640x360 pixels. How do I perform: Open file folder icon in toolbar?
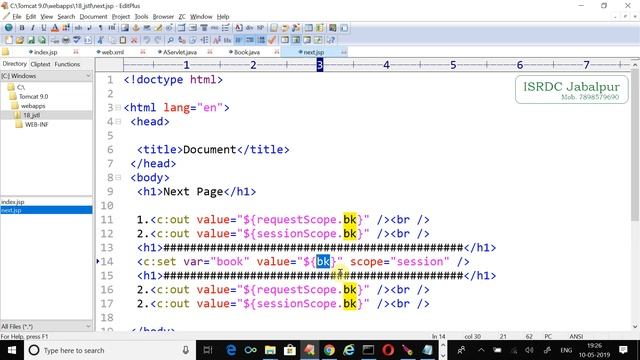click(x=20, y=40)
